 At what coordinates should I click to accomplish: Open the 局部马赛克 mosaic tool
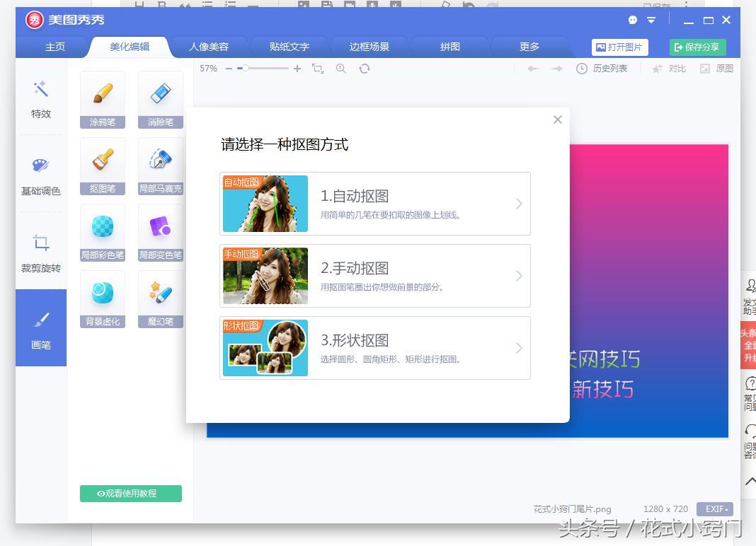[x=160, y=166]
